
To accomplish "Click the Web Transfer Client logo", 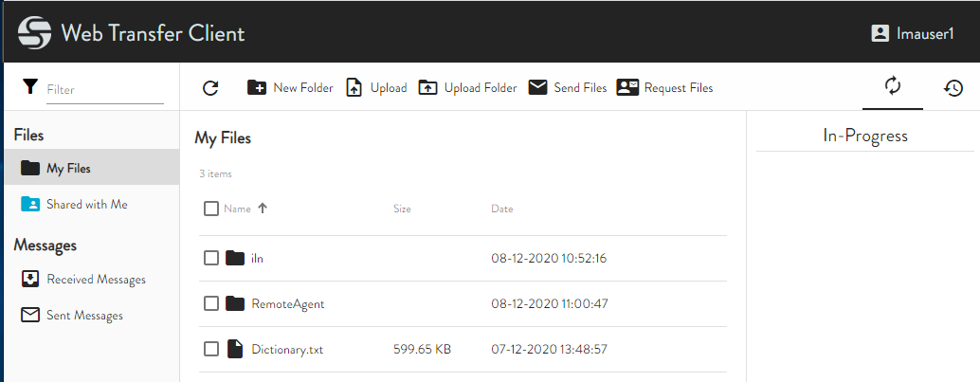I will click(35, 34).
